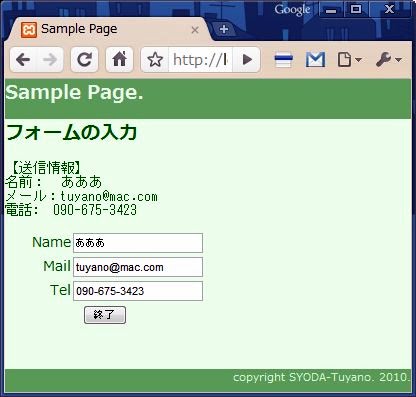Focus the Mail input field
Image resolution: width=416 pixels, height=397 pixels.
138,267
